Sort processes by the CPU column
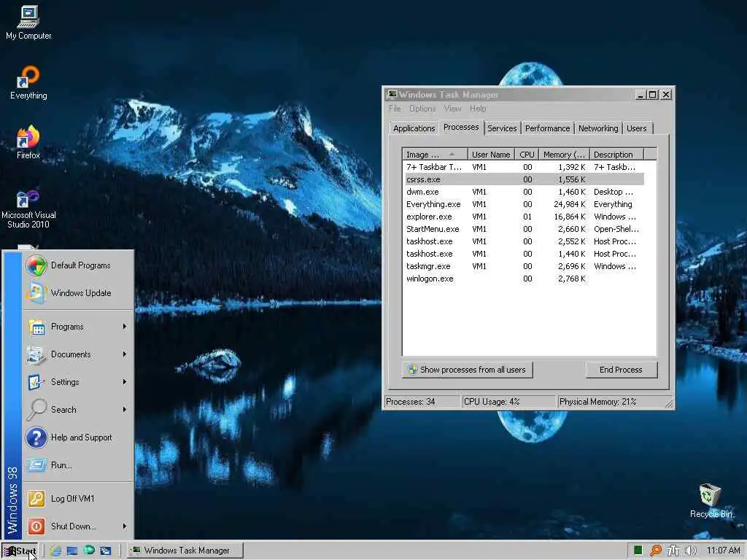 [x=527, y=155]
